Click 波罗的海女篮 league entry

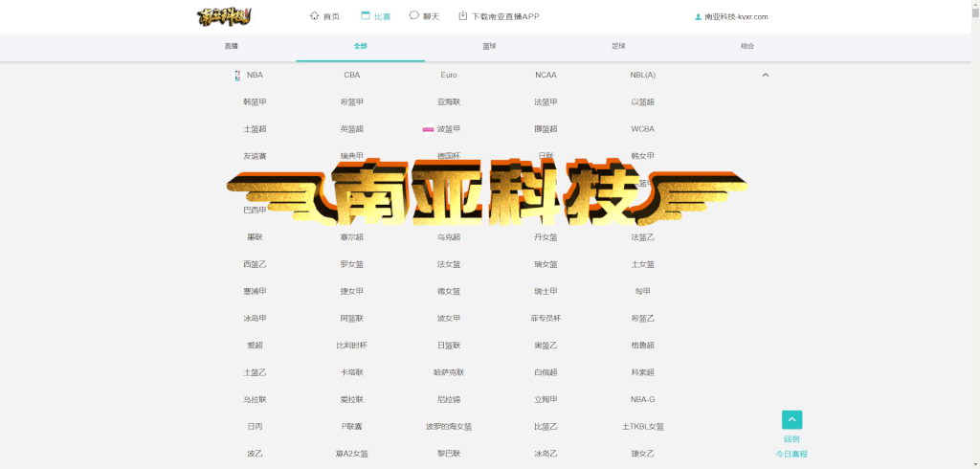449,427
